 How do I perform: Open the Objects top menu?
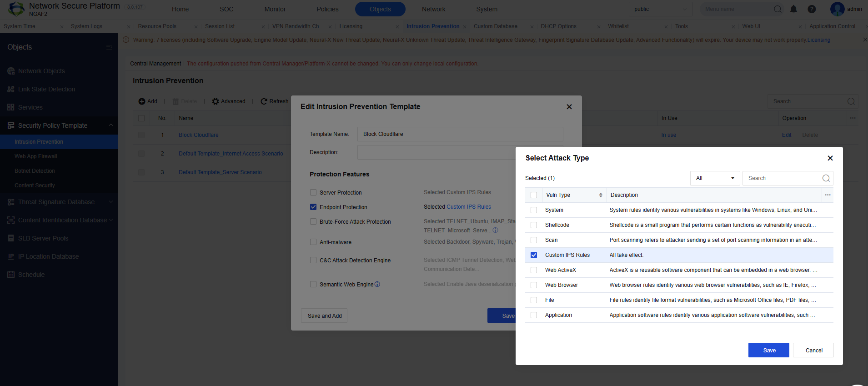[380, 9]
